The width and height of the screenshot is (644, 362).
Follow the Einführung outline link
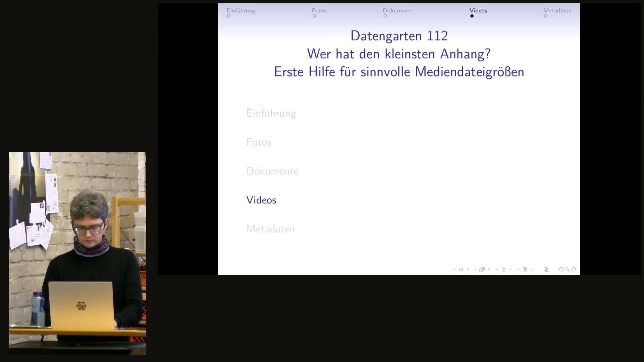tap(271, 113)
